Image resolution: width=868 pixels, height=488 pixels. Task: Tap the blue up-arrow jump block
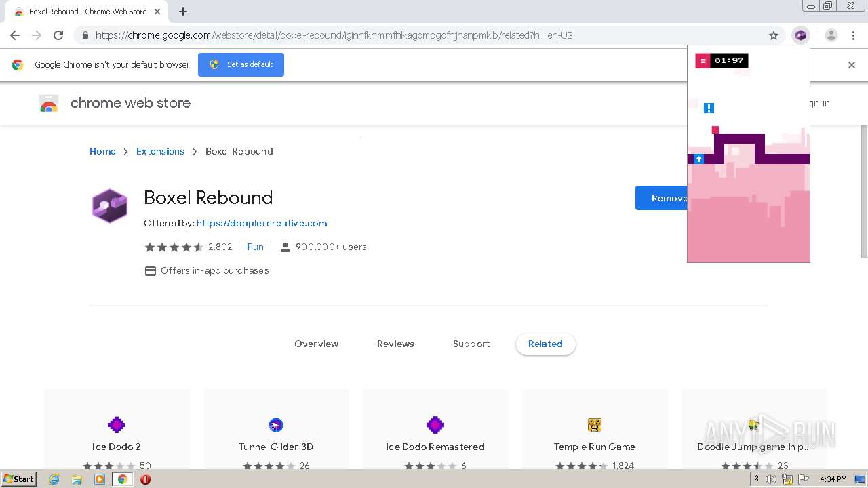[698, 159]
